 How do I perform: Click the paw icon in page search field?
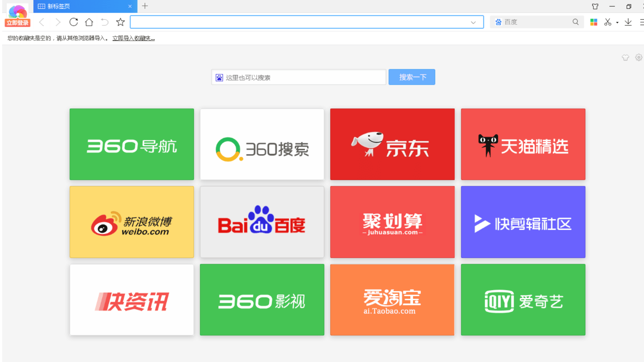tap(219, 78)
